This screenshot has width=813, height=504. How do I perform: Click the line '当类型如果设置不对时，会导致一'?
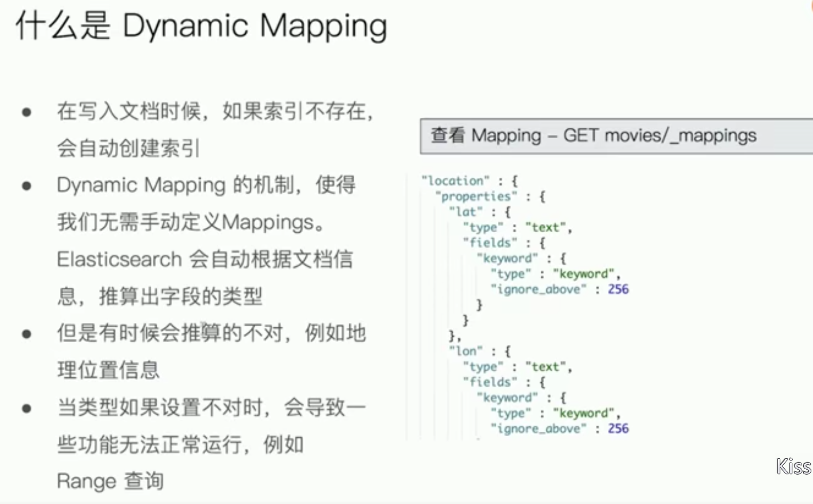click(212, 407)
